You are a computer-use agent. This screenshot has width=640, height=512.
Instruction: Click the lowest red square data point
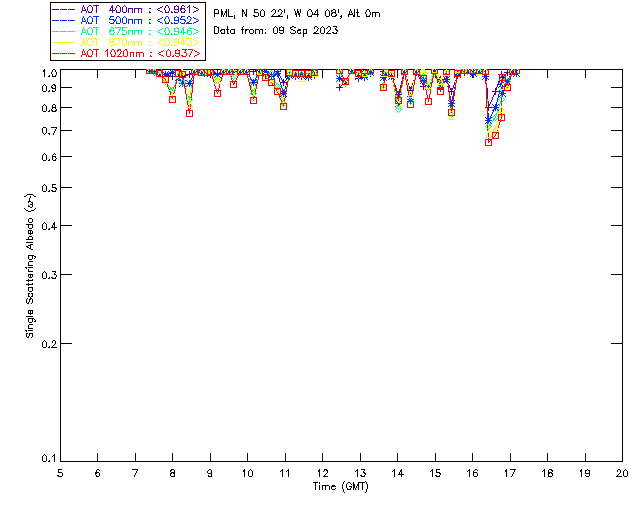point(489,142)
